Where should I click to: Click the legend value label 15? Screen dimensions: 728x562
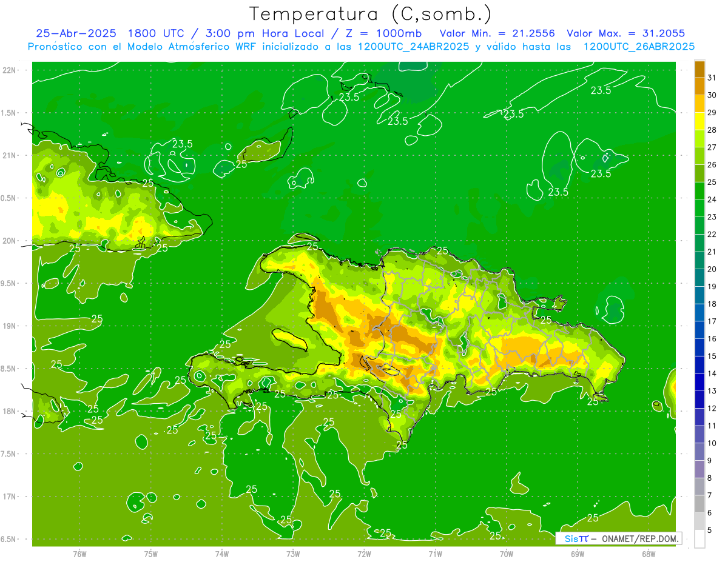pyautogui.click(x=712, y=356)
